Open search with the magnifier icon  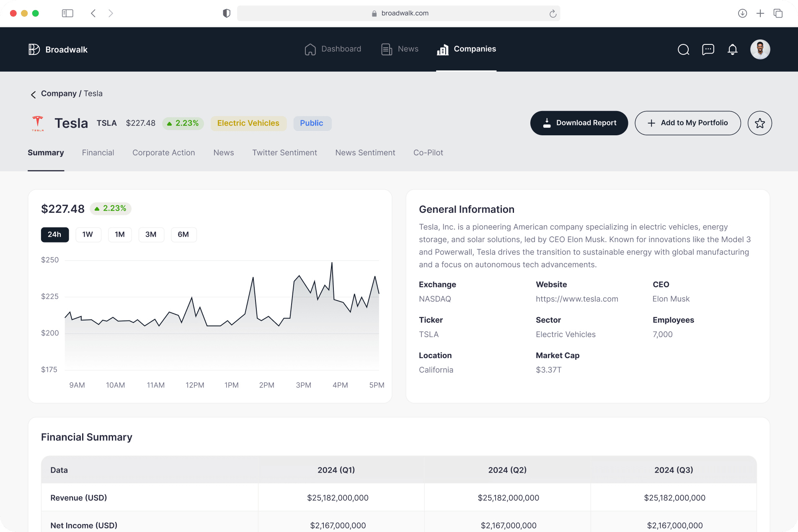click(683, 50)
